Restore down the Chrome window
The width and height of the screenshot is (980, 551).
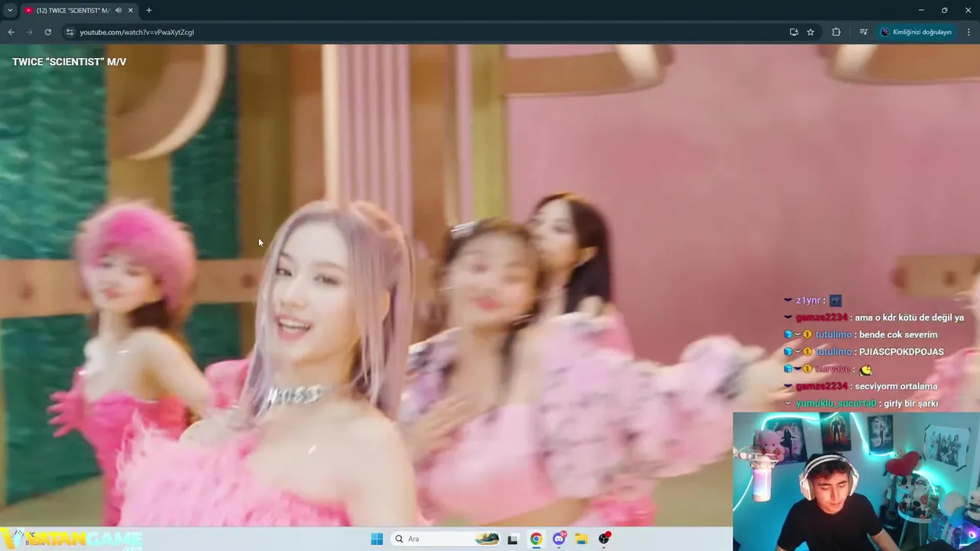pos(945,10)
